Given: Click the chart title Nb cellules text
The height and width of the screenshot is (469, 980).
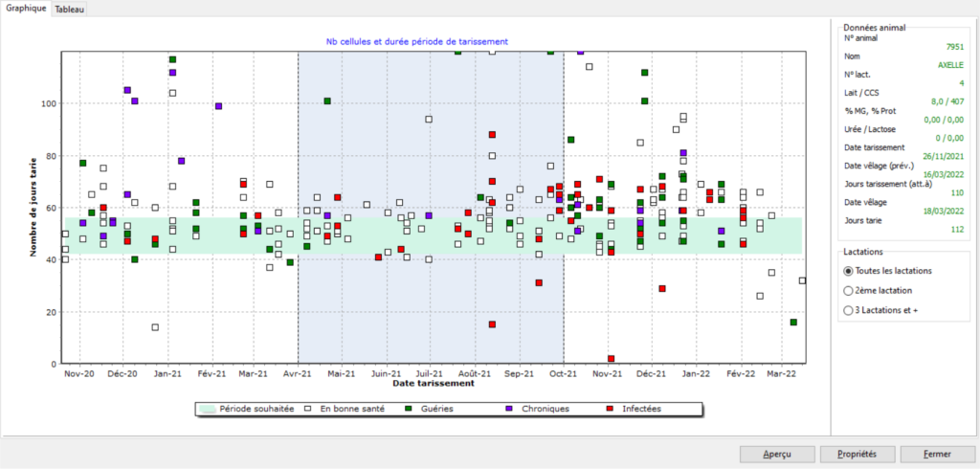Looking at the screenshot, I should pos(416,41).
